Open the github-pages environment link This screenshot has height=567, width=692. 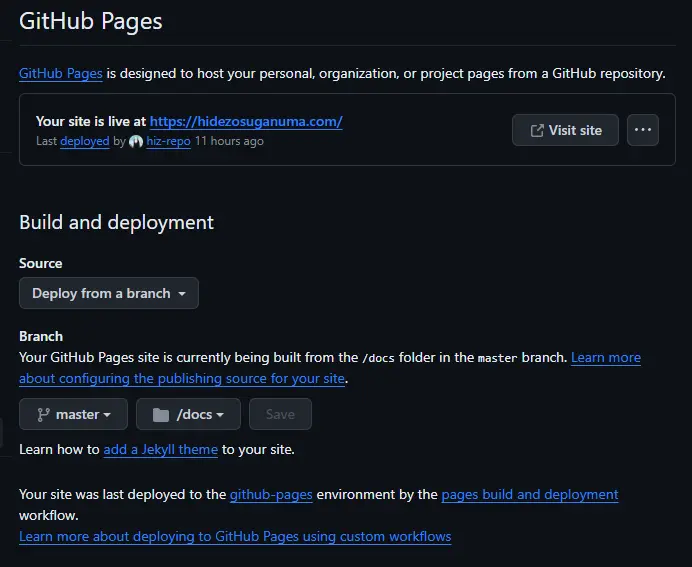(271, 494)
